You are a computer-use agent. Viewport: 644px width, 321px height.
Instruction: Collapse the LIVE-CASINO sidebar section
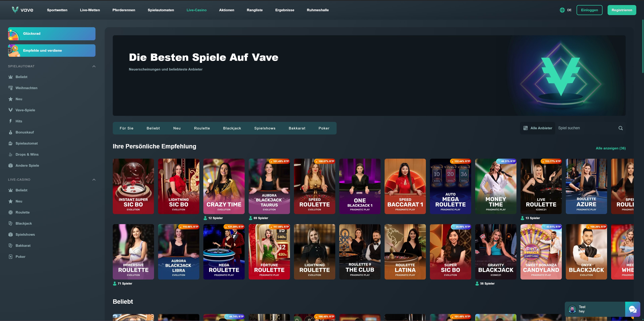94,179
